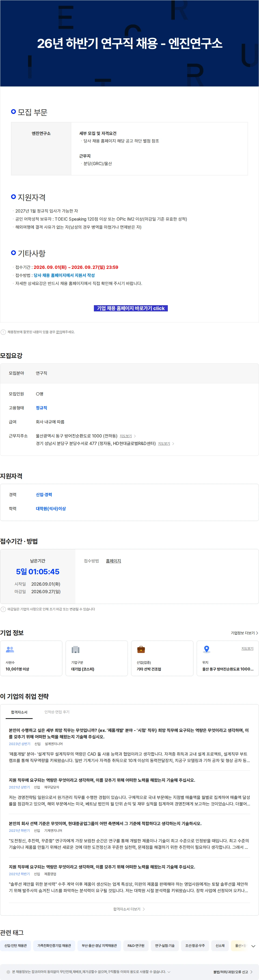Click the 2026.09.01(화) ~ 2026.09.27(일) 23:59 period

[x=76, y=267]
